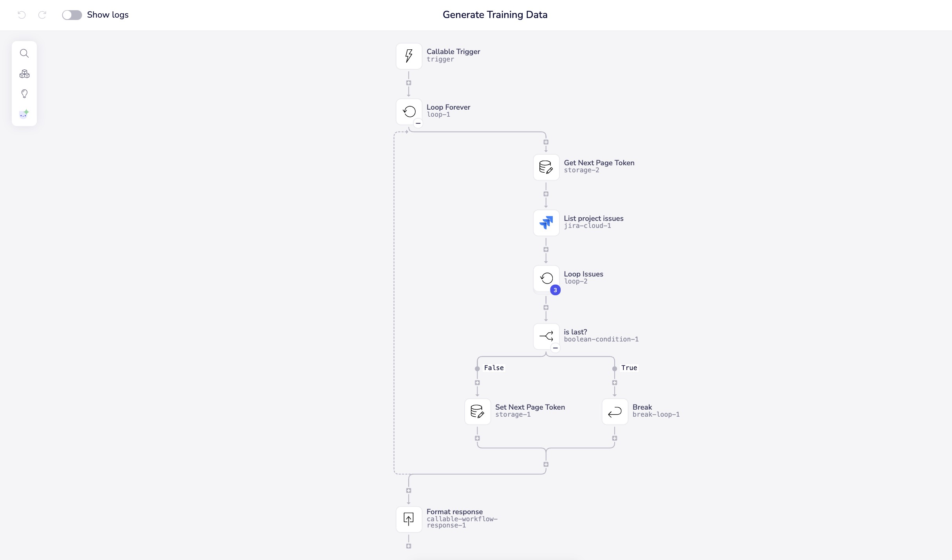The image size is (952, 560).
Task: Select the Format response workflow node
Action: coord(409,519)
